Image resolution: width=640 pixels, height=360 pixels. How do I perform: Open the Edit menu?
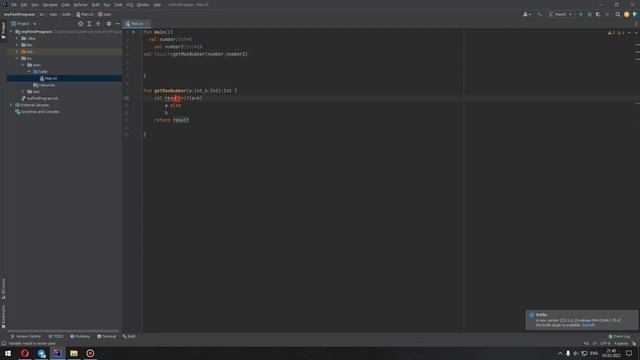point(24,5)
